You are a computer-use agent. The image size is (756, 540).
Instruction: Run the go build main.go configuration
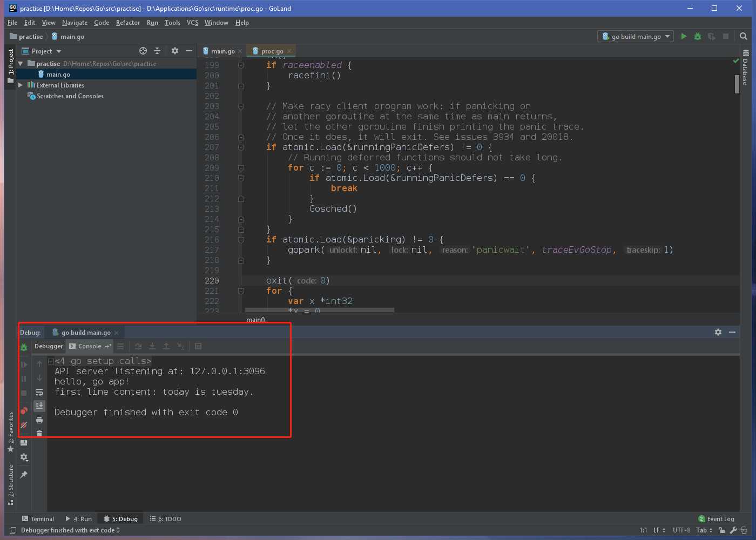[x=684, y=36]
